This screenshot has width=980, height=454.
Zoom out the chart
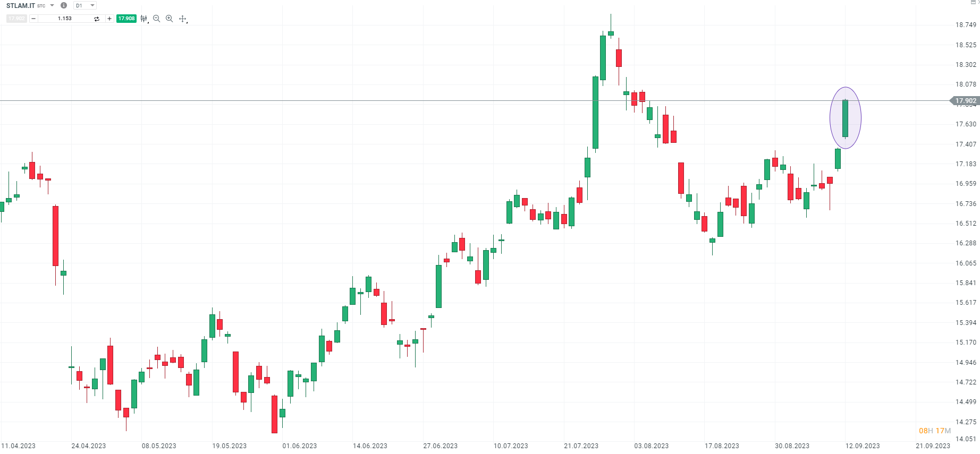(x=157, y=19)
